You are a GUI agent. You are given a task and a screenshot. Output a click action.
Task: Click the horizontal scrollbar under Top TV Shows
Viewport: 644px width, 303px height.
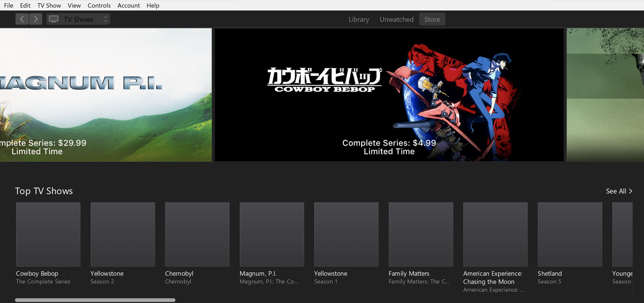pyautogui.click(x=95, y=300)
